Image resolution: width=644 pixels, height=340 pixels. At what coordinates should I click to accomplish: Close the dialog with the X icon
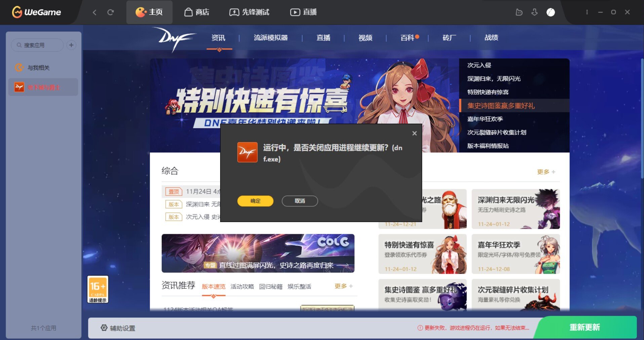click(414, 133)
